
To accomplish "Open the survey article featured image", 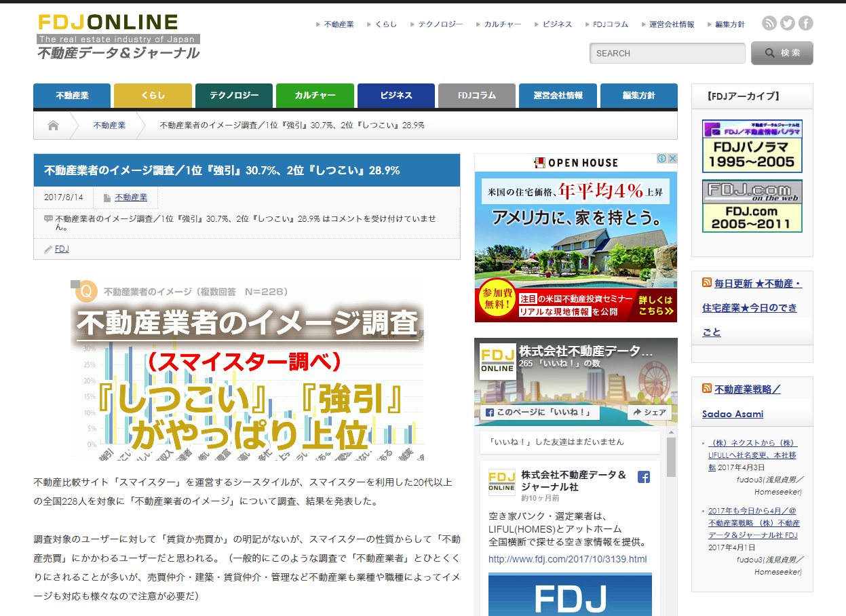I will (247, 370).
